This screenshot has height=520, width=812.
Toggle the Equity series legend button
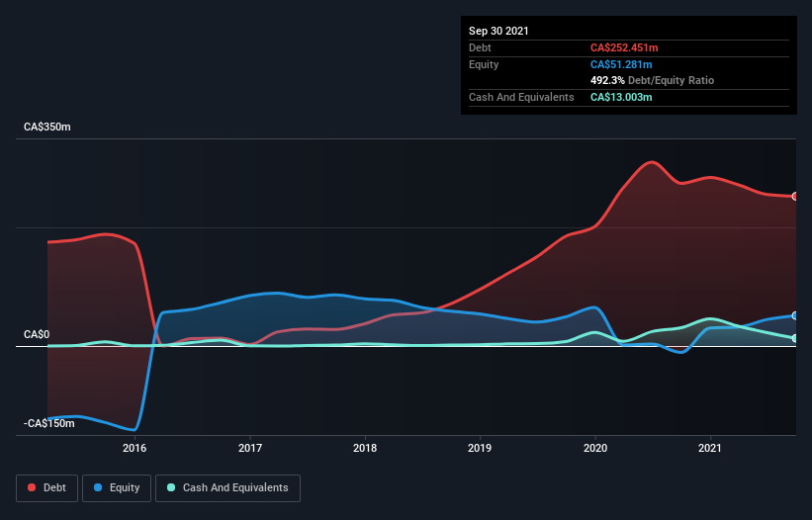pyautogui.click(x=117, y=488)
